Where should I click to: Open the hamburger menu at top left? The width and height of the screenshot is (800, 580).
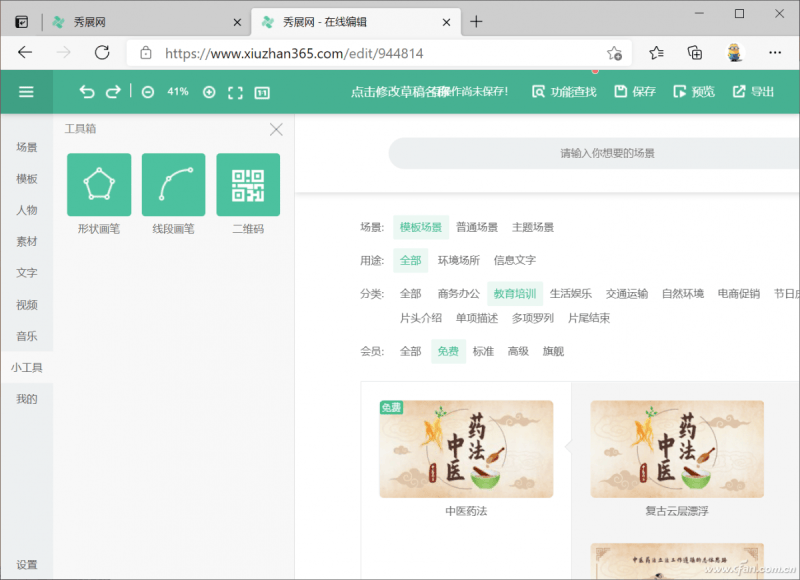pyautogui.click(x=26, y=91)
